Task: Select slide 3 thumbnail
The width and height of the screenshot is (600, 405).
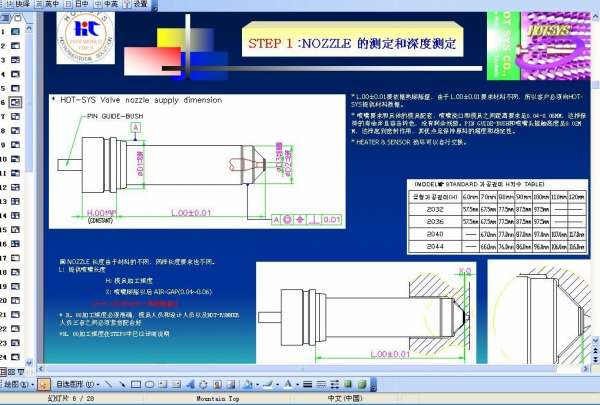Action: pos(15,60)
